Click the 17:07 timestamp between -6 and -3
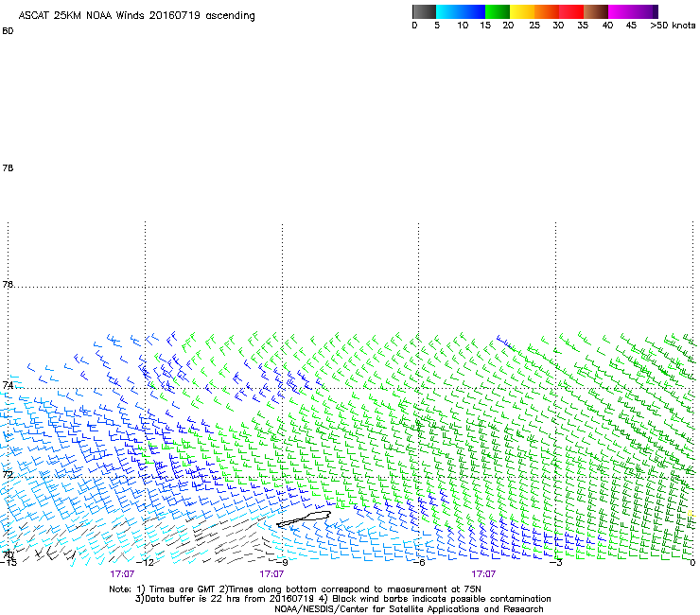This screenshot has height=615, width=700. pyautogui.click(x=483, y=574)
